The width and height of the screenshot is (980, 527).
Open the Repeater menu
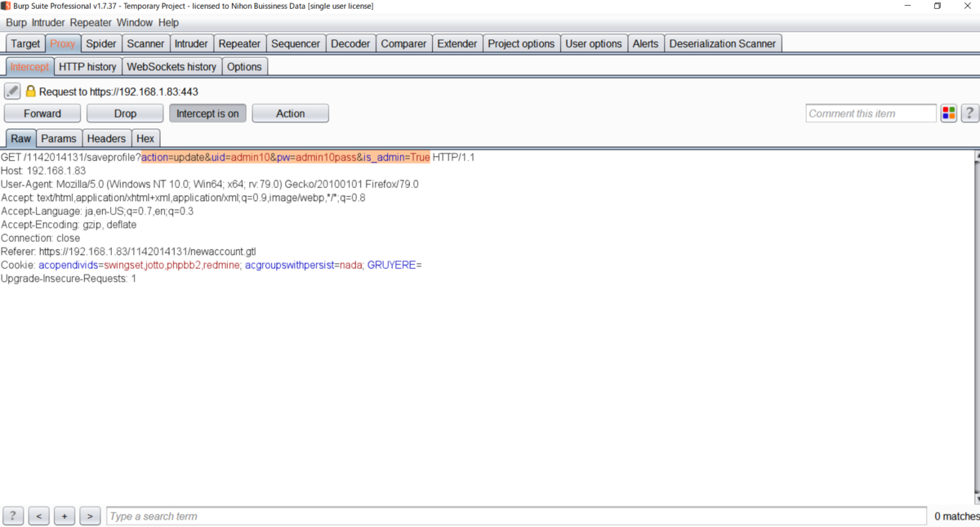coord(91,23)
